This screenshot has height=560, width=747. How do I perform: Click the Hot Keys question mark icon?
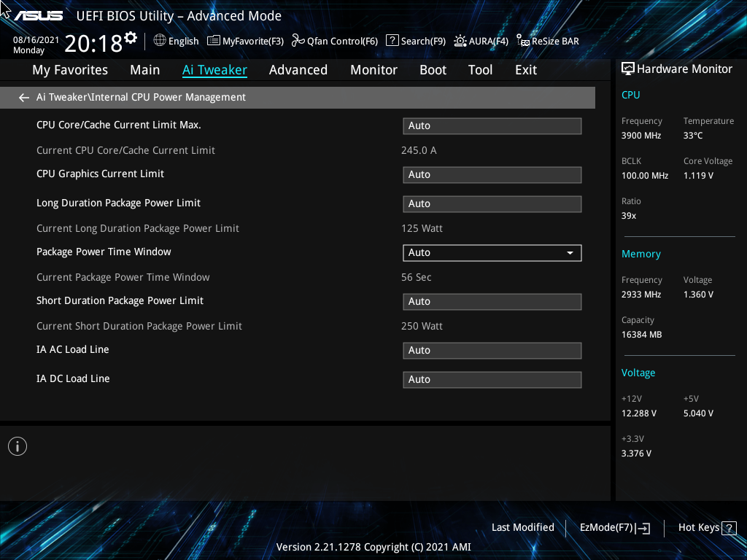point(729,528)
